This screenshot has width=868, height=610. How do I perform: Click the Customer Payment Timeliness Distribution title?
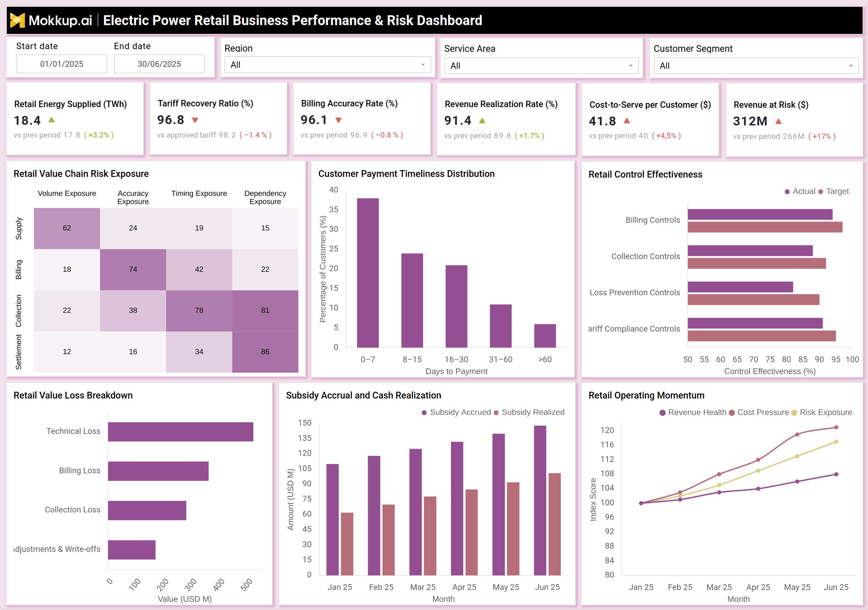(x=407, y=174)
